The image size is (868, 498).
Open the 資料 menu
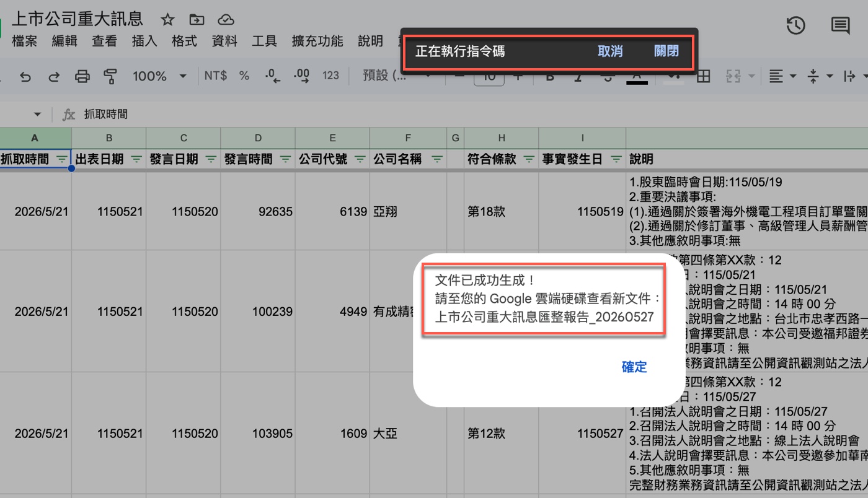[x=224, y=41]
